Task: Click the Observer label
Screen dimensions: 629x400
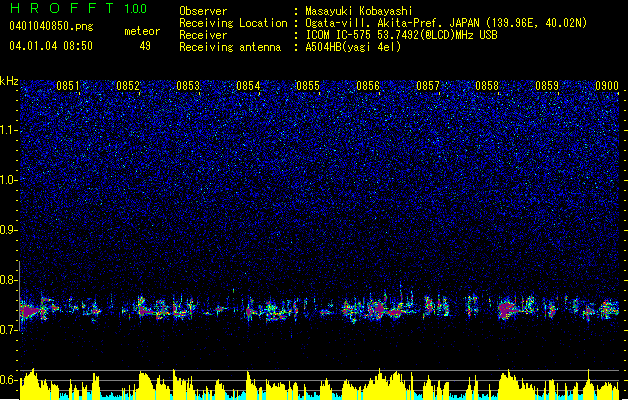Action: [203, 11]
